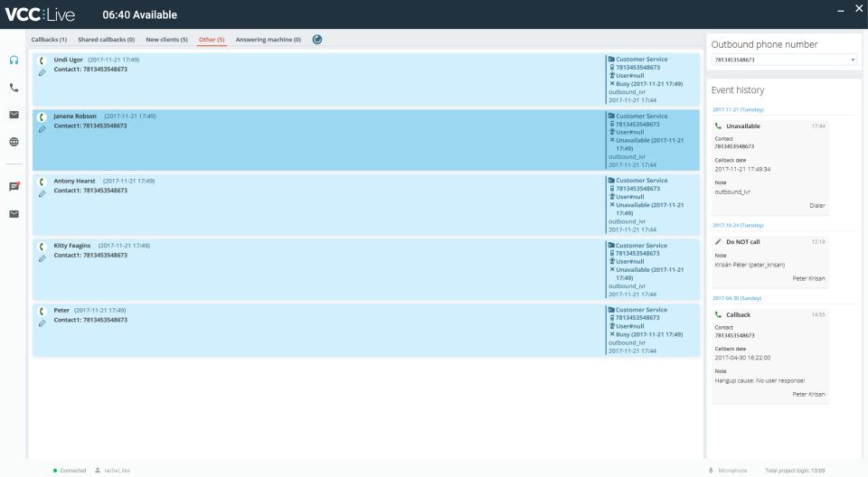868x477 pixels.
Task: Click callback date 2017-04-30 16:22:00
Action: point(742,358)
